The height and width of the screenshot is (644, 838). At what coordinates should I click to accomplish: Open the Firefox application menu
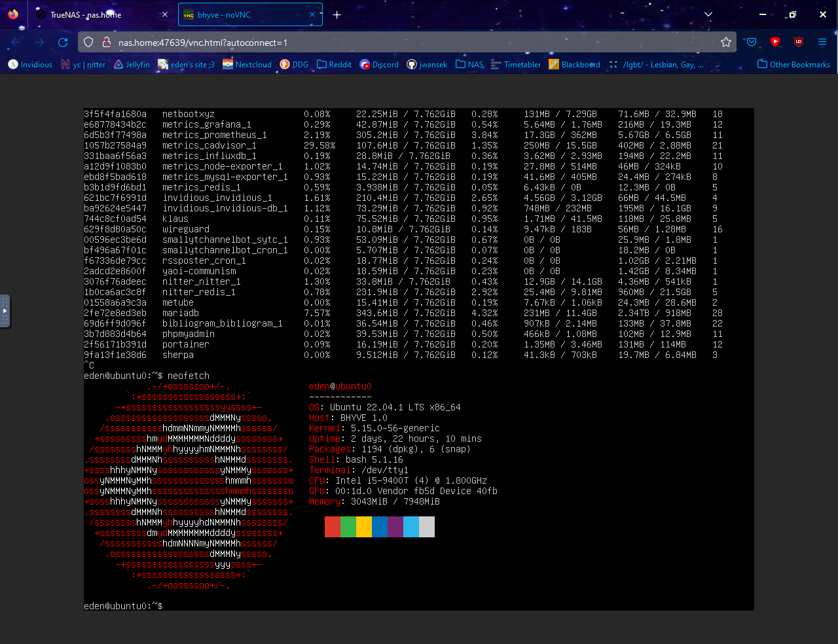[x=822, y=42]
